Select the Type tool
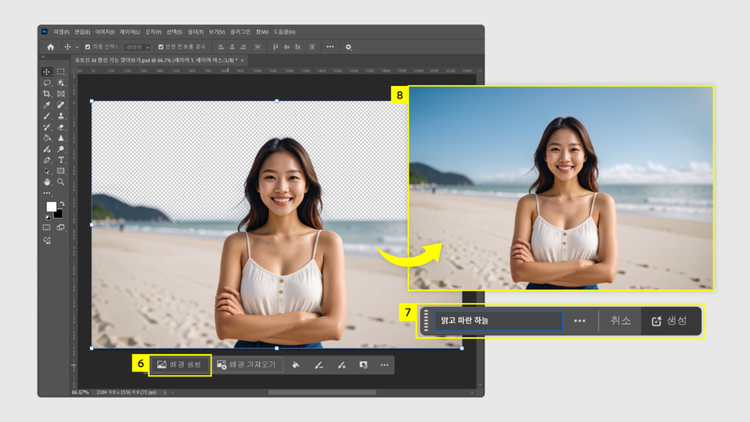Viewport: 750px width, 422px height. [x=61, y=160]
